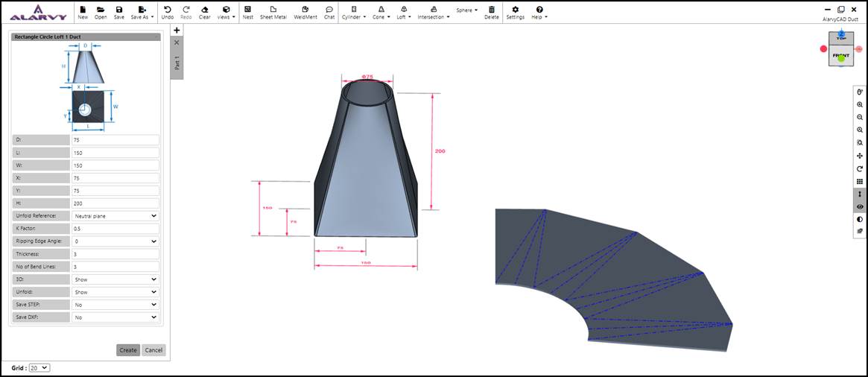Open the Intersection dropdown menu
This screenshot has width=868, height=377.
[x=434, y=12]
